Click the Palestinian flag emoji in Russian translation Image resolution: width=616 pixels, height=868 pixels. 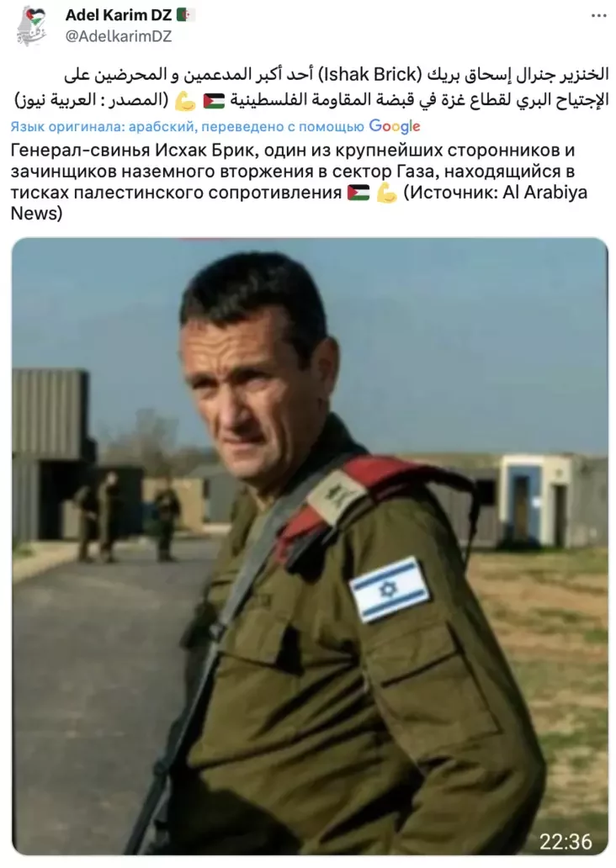pos(358,193)
